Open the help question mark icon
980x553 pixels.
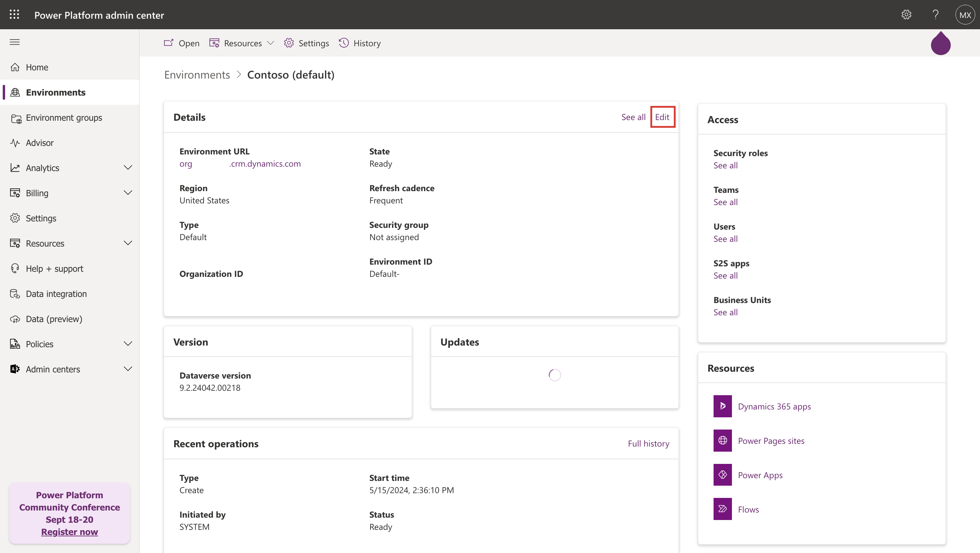(x=935, y=14)
